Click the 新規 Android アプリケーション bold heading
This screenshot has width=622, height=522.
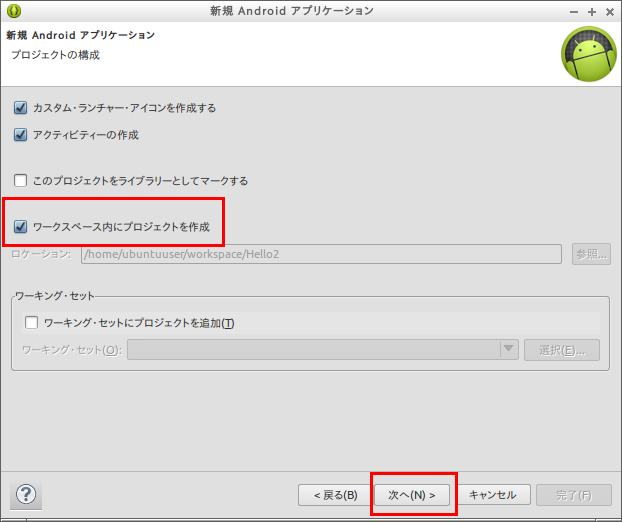[x=81, y=35]
